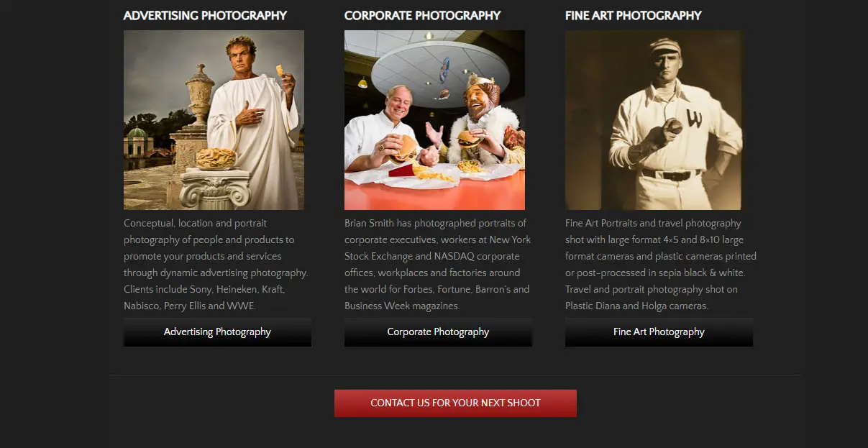
Task: Click Contact Us For Your Next Shoot
Action: (x=455, y=403)
